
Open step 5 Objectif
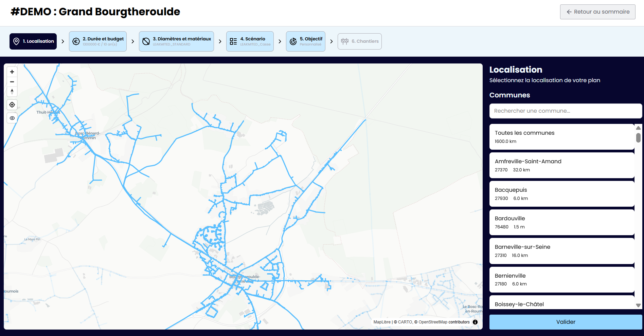306,41
